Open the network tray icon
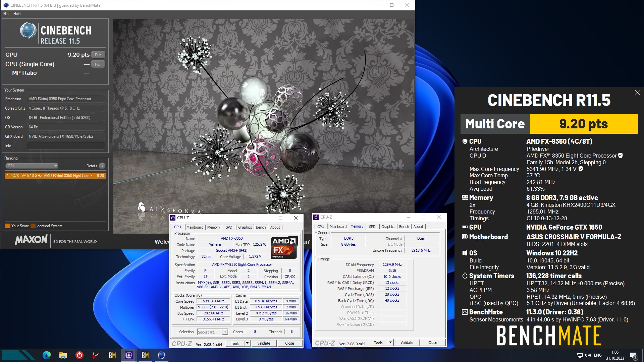 click(580, 355)
